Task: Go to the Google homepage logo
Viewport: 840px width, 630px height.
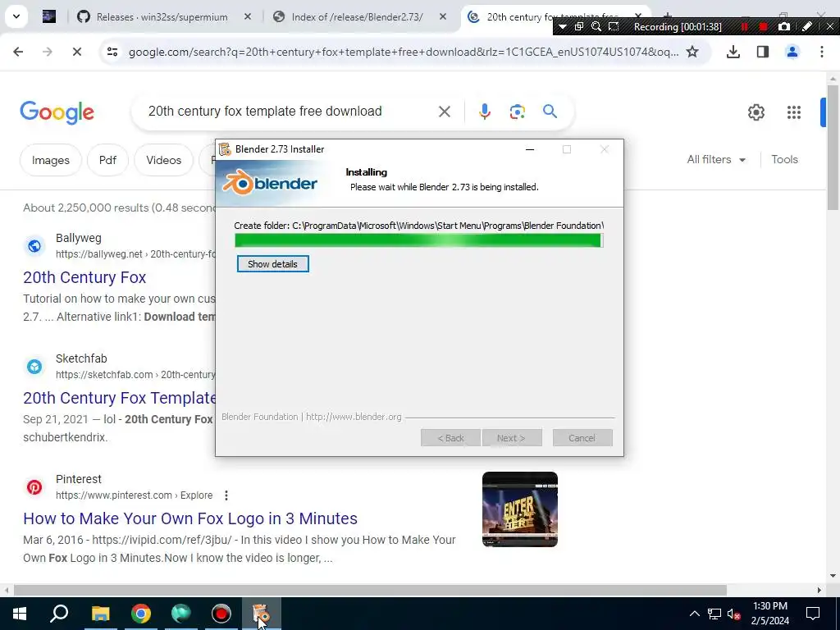Action: tap(57, 112)
